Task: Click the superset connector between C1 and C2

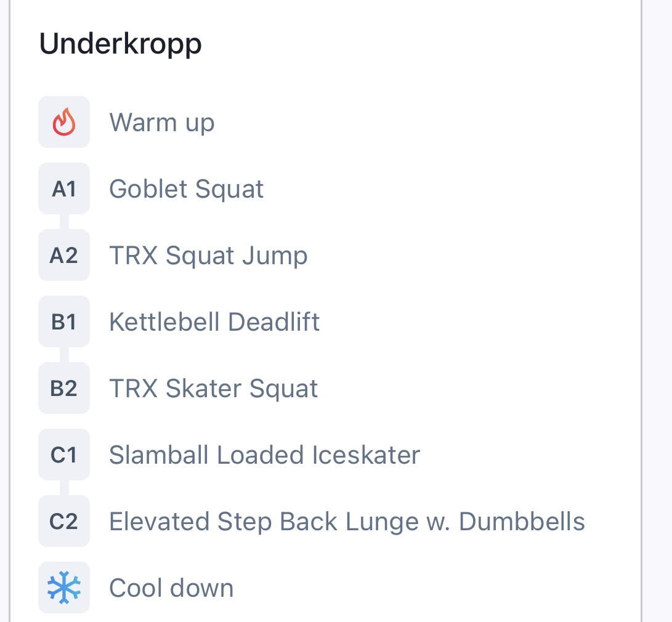Action: click(64, 488)
